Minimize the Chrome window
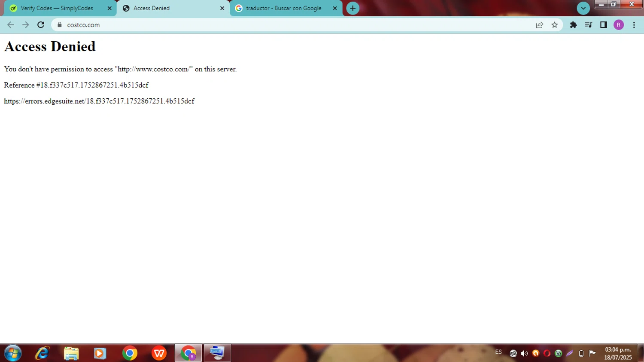The width and height of the screenshot is (644, 362). [601, 4]
